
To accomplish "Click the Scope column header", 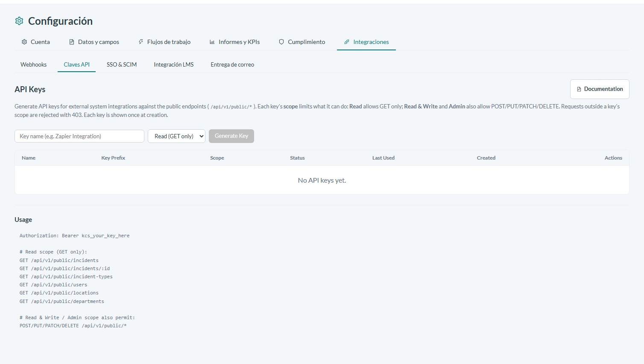I will [217, 158].
